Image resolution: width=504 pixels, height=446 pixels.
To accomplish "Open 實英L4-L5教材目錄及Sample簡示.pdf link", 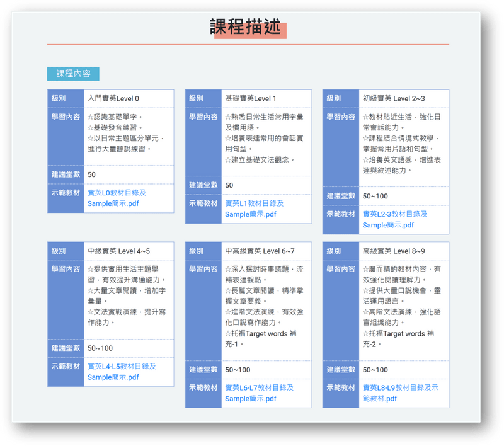I will (x=122, y=372).
